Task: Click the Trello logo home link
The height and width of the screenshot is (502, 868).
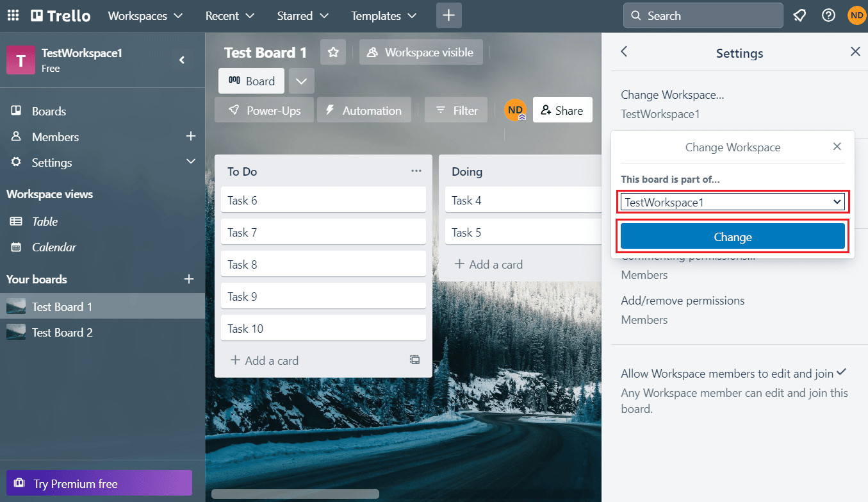Action: click(61, 15)
